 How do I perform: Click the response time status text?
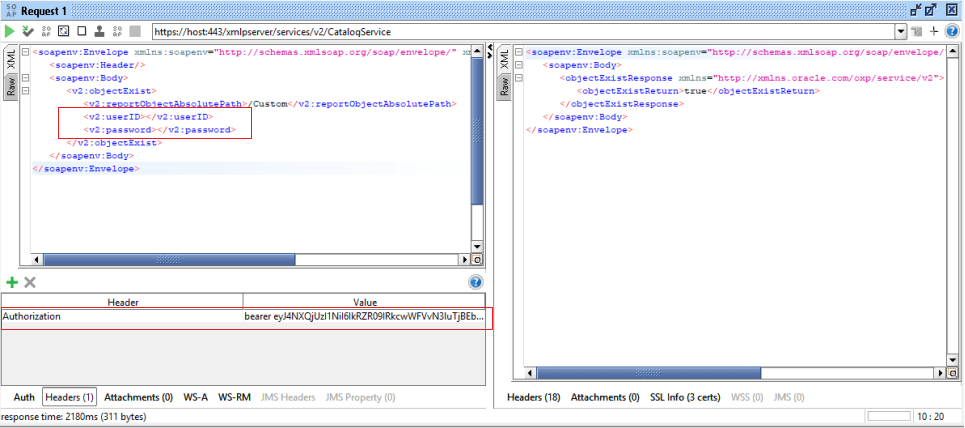(x=74, y=417)
